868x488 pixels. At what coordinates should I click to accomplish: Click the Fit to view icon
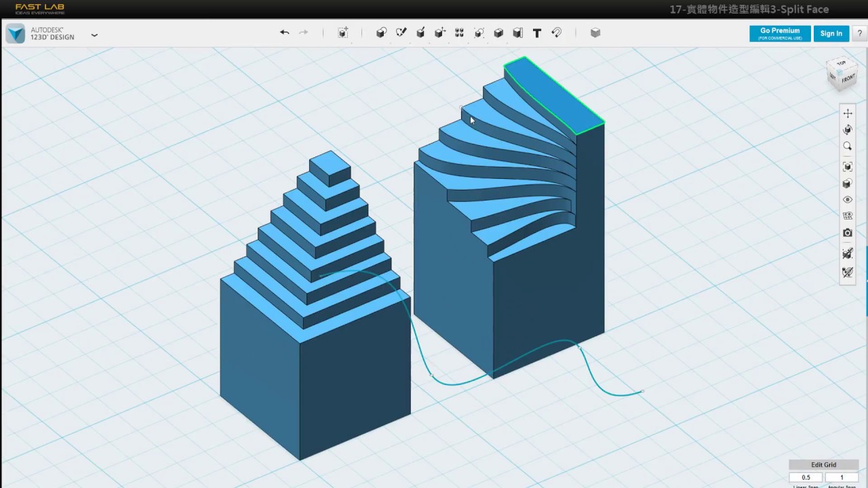point(848,167)
